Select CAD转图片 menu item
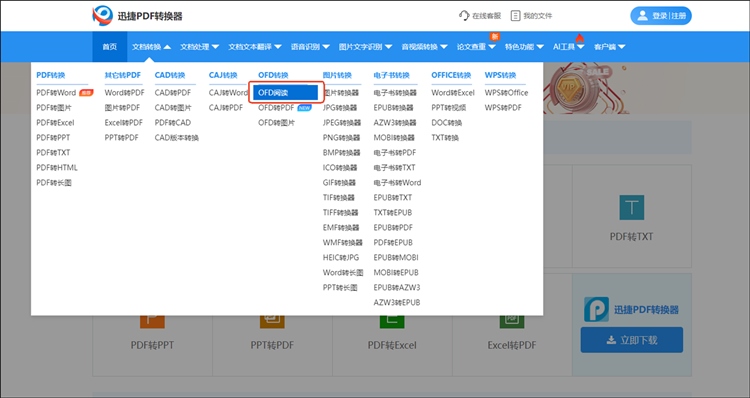Image resolution: width=750 pixels, height=398 pixels. [x=173, y=108]
